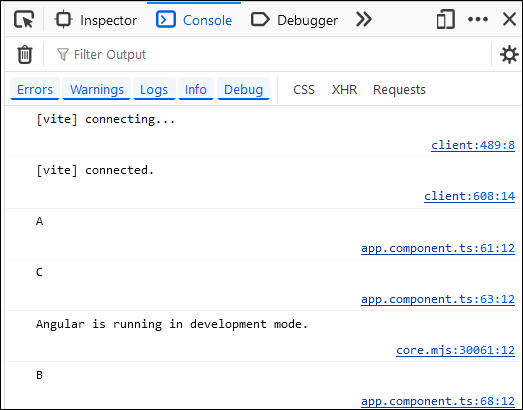Select the '[vite] connected.' log message

point(95,170)
